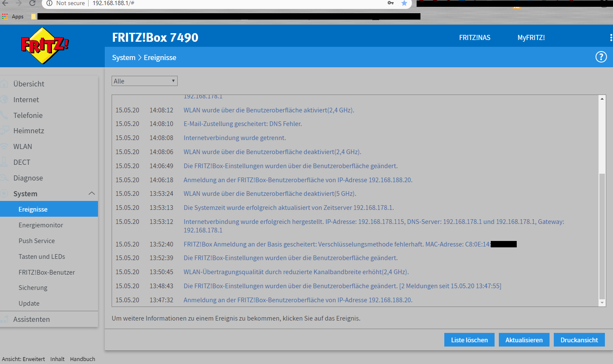Viewport: 613px width, 364px height.
Task: Click the browser reload icon
Action: click(32, 3)
